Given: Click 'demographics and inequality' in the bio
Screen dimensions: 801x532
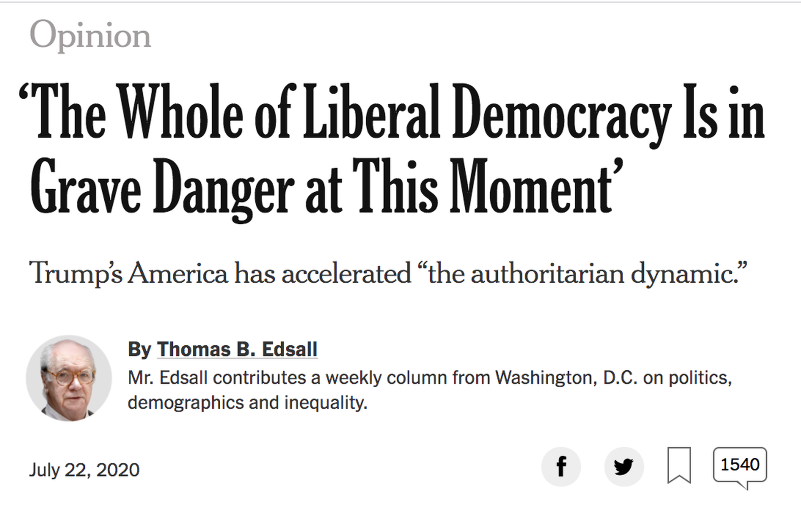Looking at the screenshot, I should click(247, 403).
